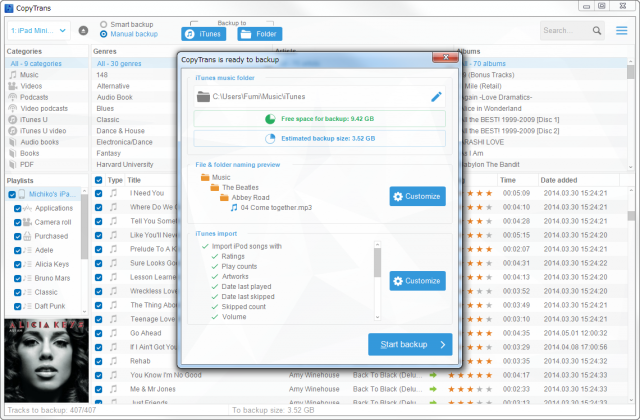The image size is (640, 420).
Task: Click Customize for file & folder naming
Action: coord(418,196)
